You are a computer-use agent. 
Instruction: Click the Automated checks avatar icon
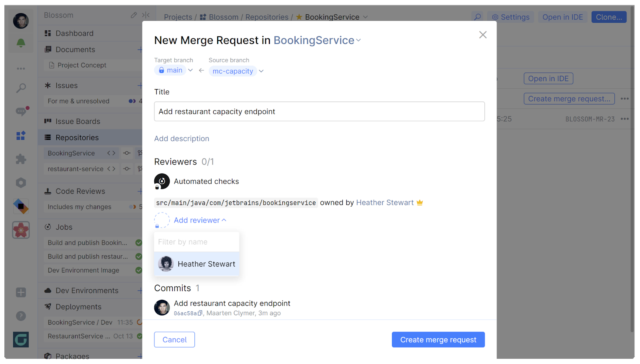pyautogui.click(x=162, y=181)
